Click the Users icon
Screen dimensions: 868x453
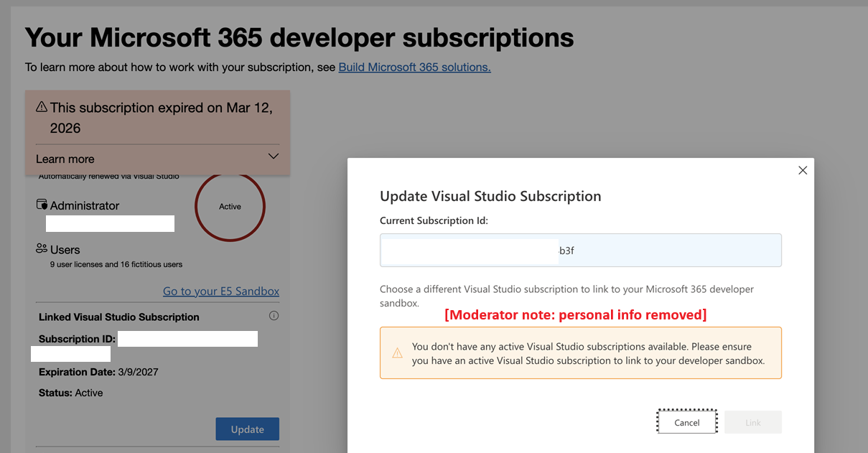(x=42, y=248)
